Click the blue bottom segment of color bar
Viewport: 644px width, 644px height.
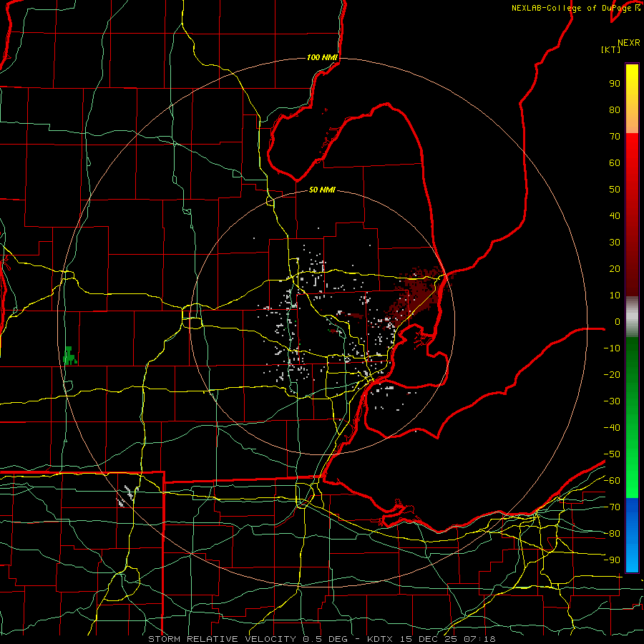click(x=632, y=535)
